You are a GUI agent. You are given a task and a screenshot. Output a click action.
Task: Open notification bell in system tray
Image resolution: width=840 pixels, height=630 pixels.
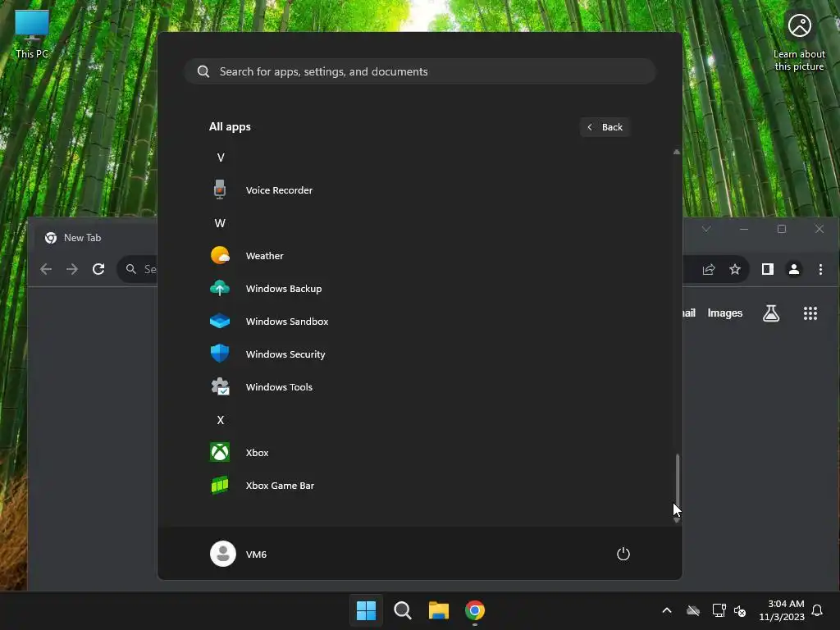pos(817,610)
